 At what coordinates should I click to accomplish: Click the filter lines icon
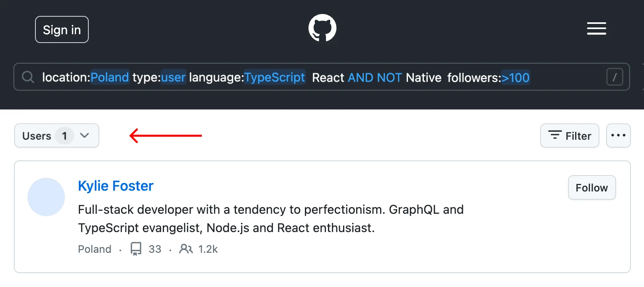tap(555, 135)
